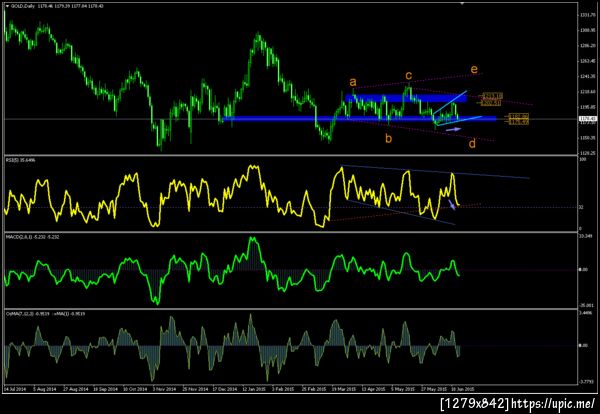Open the GOLD,Daily chart menu triangle
This screenshot has height=414, width=600.
(7, 6)
